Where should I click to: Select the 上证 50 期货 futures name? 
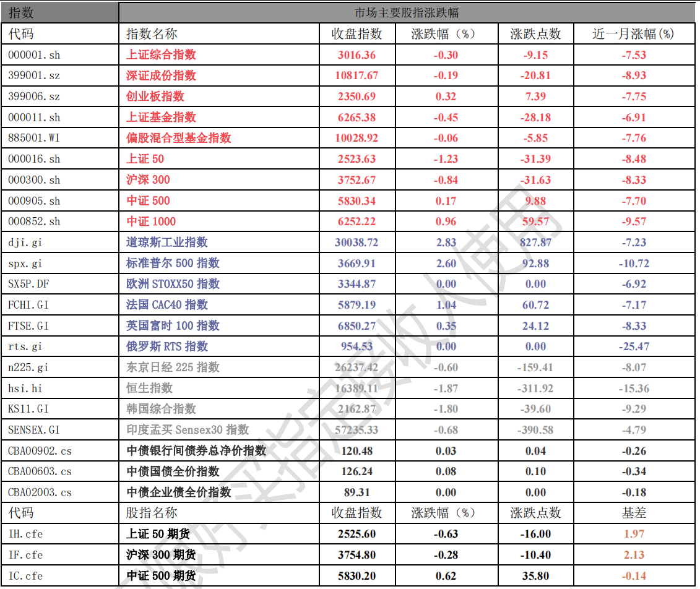coord(158,534)
